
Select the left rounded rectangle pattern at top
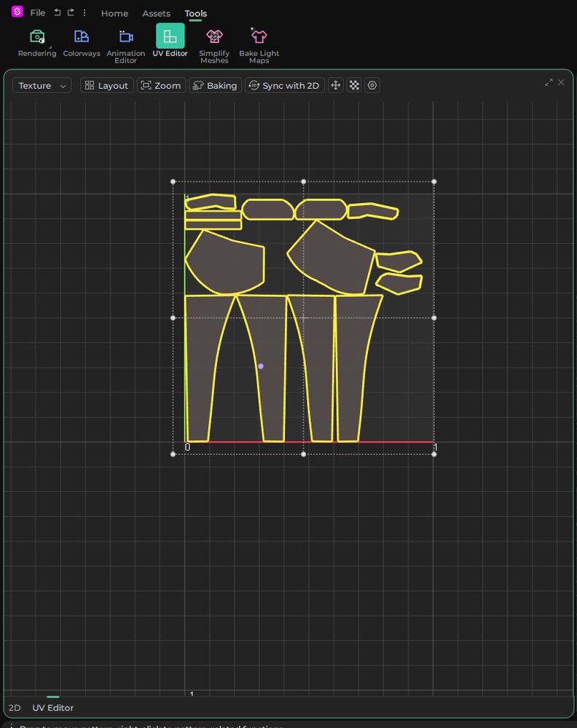pos(268,210)
